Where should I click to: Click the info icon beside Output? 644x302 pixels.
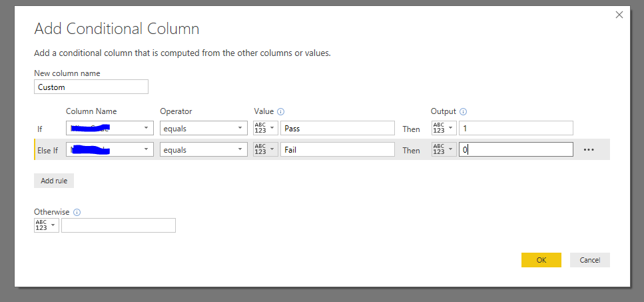click(x=464, y=111)
